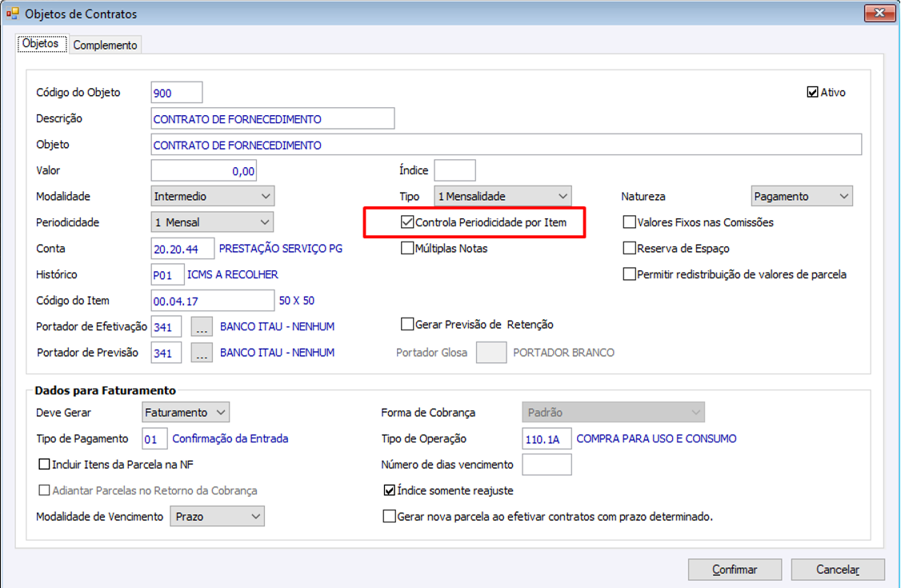Image resolution: width=901 pixels, height=588 pixels.
Task: Click the Número de dias vencimento field
Action: tap(547, 465)
